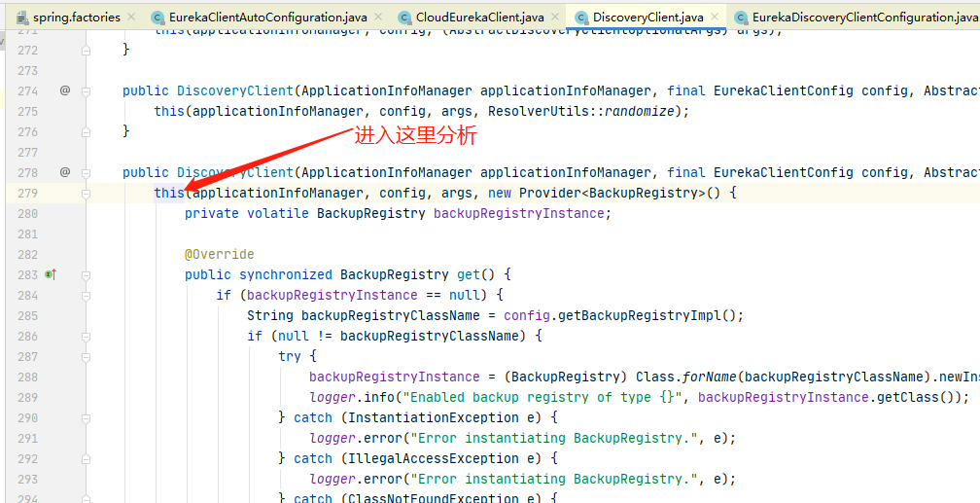Image resolution: width=980 pixels, height=503 pixels.
Task: Close the spring.factories tab
Action: (130, 17)
